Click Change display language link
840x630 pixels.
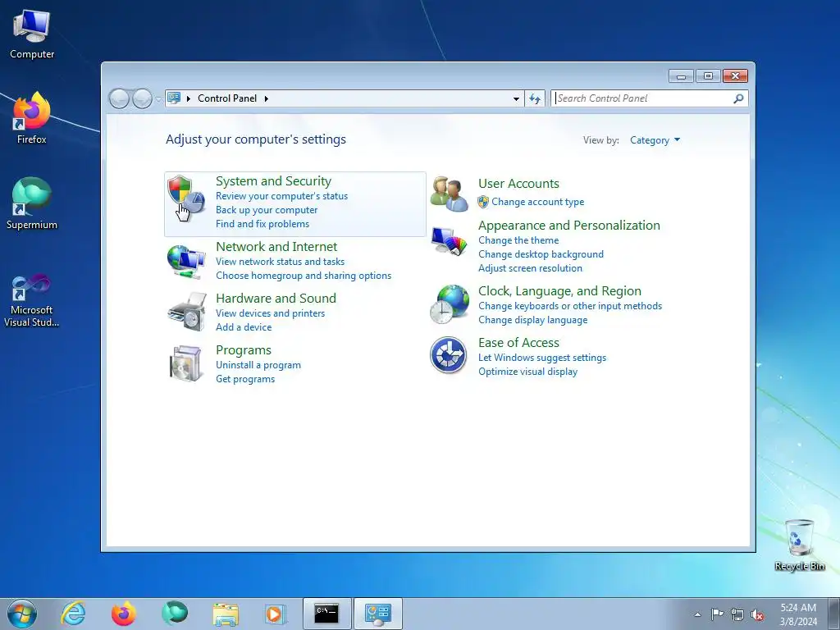point(532,319)
